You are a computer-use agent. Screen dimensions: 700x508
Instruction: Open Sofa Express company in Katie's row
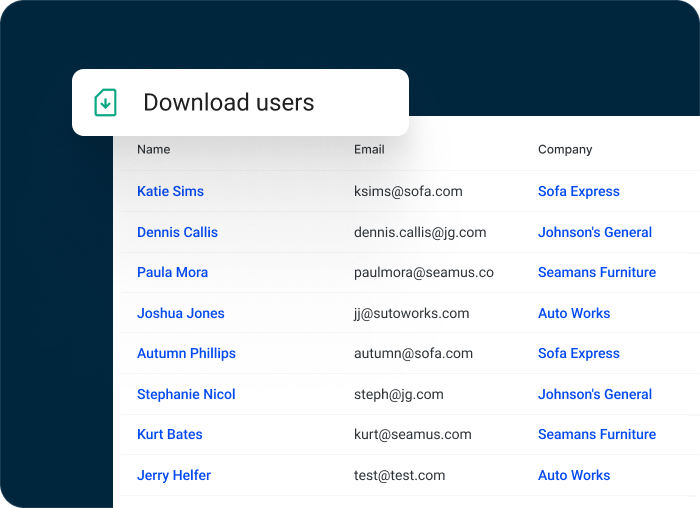578,191
